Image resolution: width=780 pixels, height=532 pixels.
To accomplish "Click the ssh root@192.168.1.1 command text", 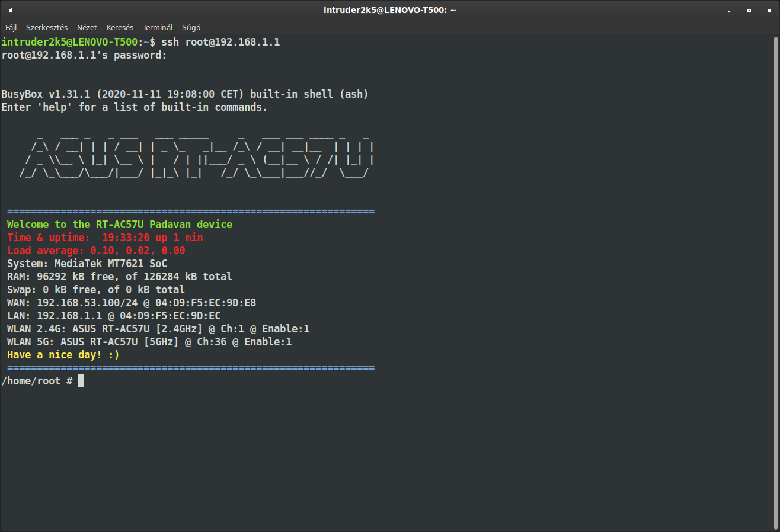I will coord(220,42).
